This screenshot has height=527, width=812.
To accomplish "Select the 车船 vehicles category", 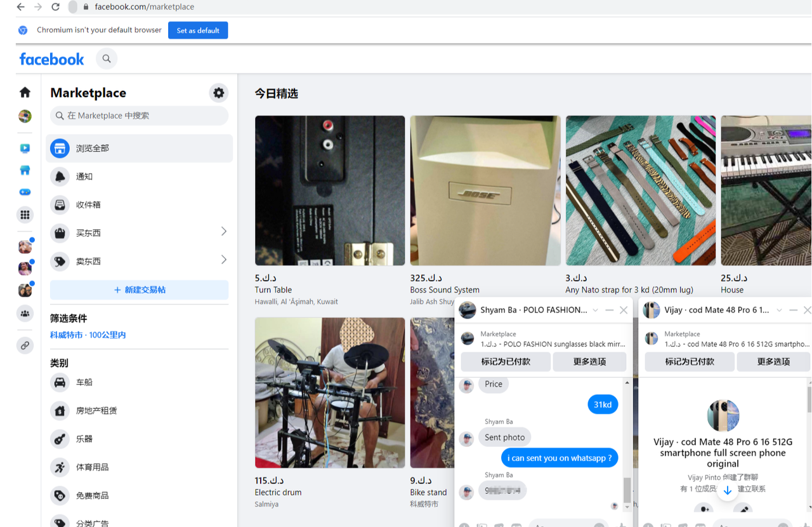I will coord(84,382).
